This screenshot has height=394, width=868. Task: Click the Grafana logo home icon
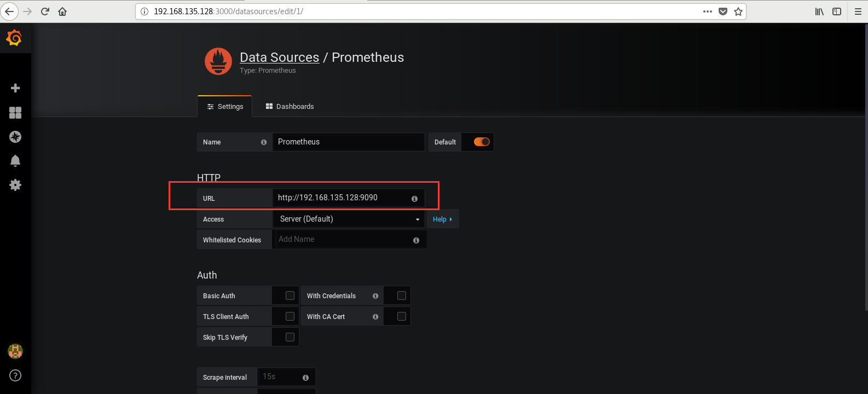(14, 38)
